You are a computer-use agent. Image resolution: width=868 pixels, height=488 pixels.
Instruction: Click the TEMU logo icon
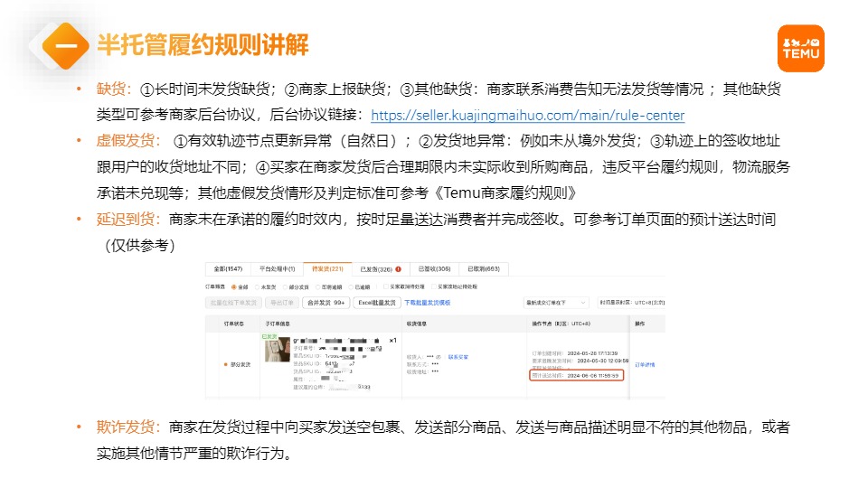pyautogui.click(x=800, y=48)
